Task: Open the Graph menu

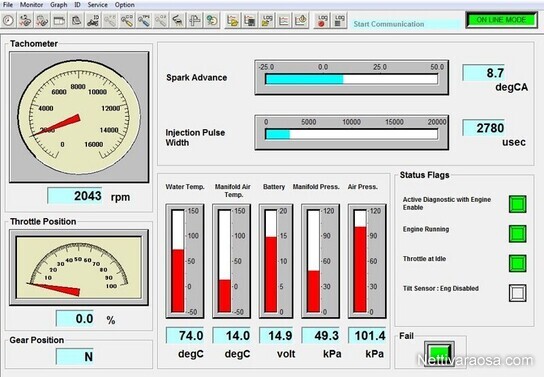Action: pos(58,5)
